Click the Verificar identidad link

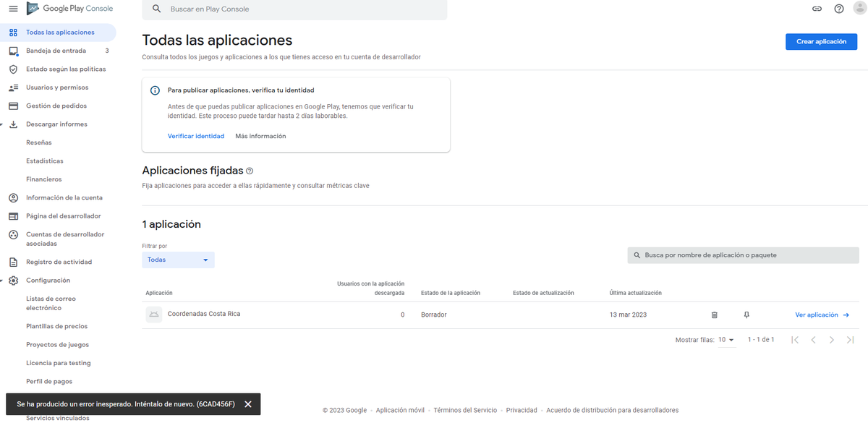click(x=196, y=136)
